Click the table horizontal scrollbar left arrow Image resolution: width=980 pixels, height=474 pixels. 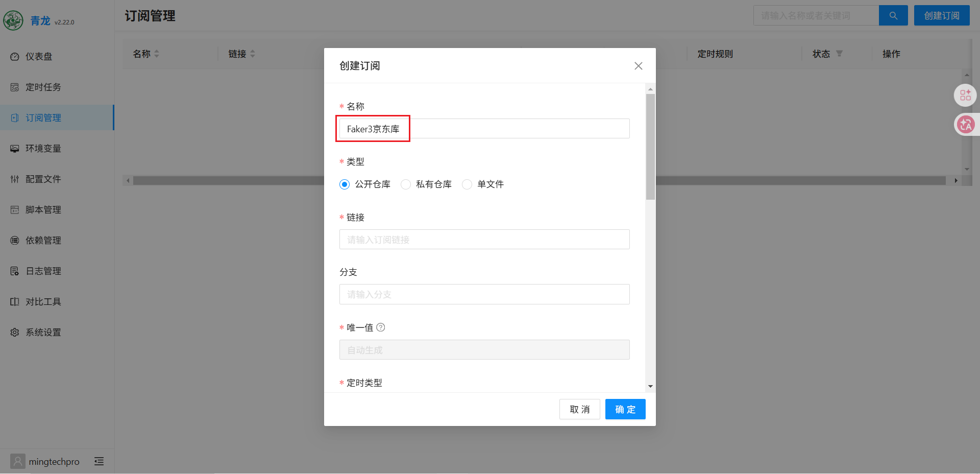[128, 181]
